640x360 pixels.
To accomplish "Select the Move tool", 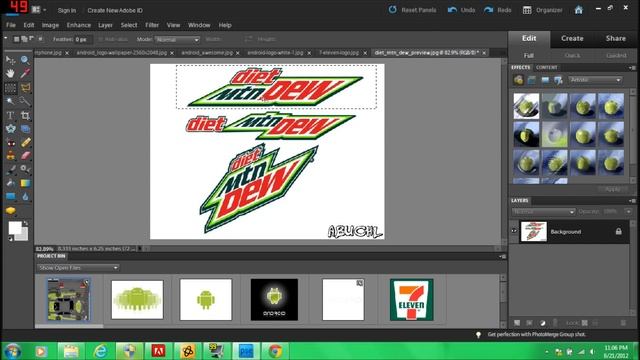I will click(x=10, y=60).
